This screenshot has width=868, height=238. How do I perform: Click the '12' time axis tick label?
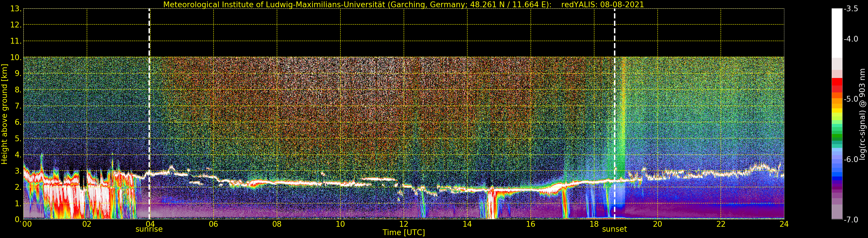coord(404,224)
